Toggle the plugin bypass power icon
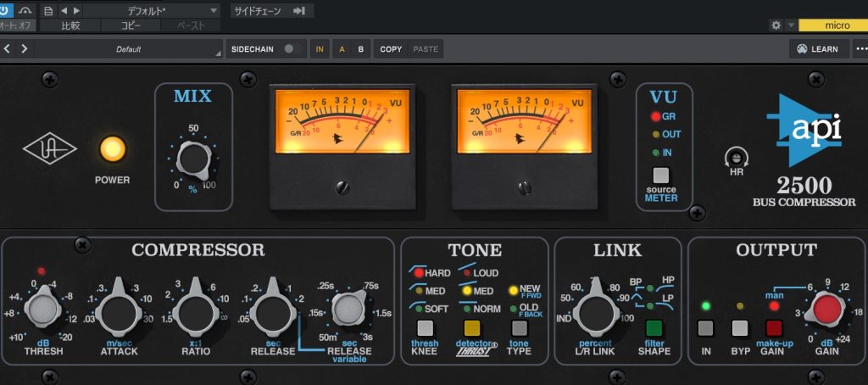 pyautogui.click(x=7, y=10)
